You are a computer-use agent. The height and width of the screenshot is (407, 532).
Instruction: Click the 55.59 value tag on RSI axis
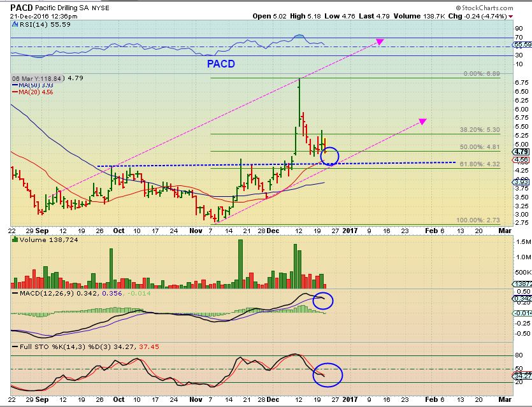522,45
